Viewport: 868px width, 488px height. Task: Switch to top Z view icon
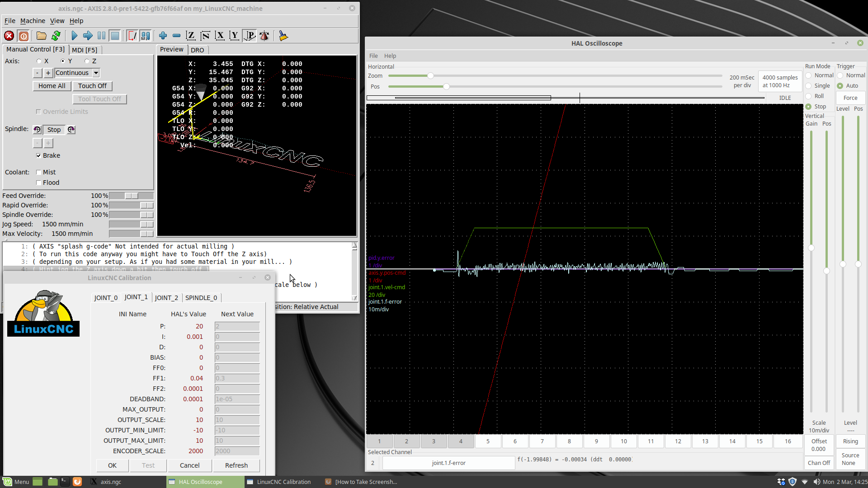(x=191, y=36)
